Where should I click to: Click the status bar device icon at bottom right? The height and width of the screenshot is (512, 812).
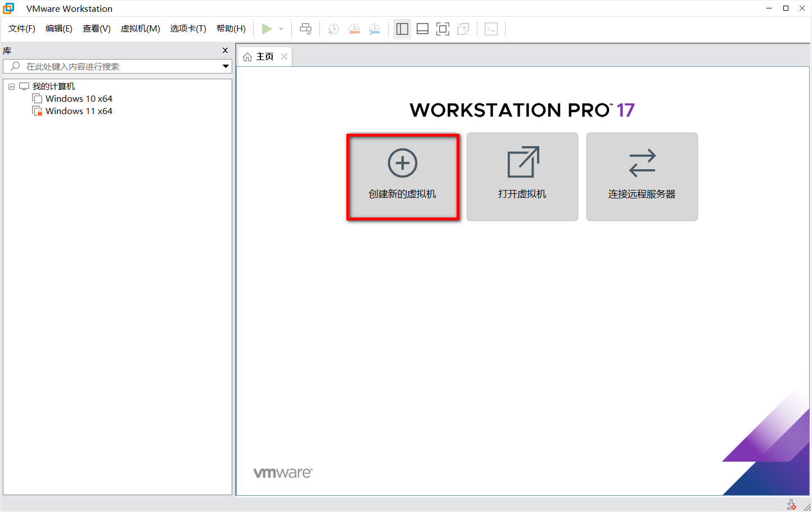click(791, 504)
